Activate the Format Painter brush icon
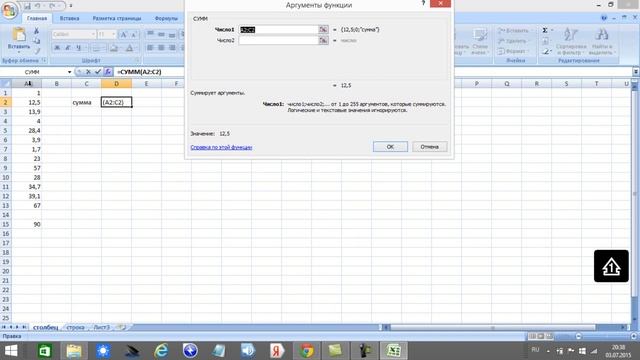This screenshot has width=640, height=360. (37, 51)
